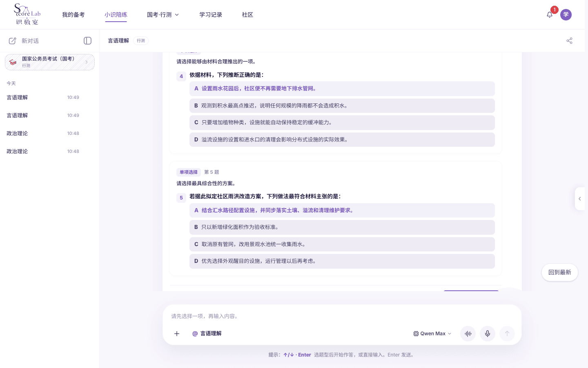Click the send arrow button
This screenshot has height=368, width=588.
click(x=507, y=334)
